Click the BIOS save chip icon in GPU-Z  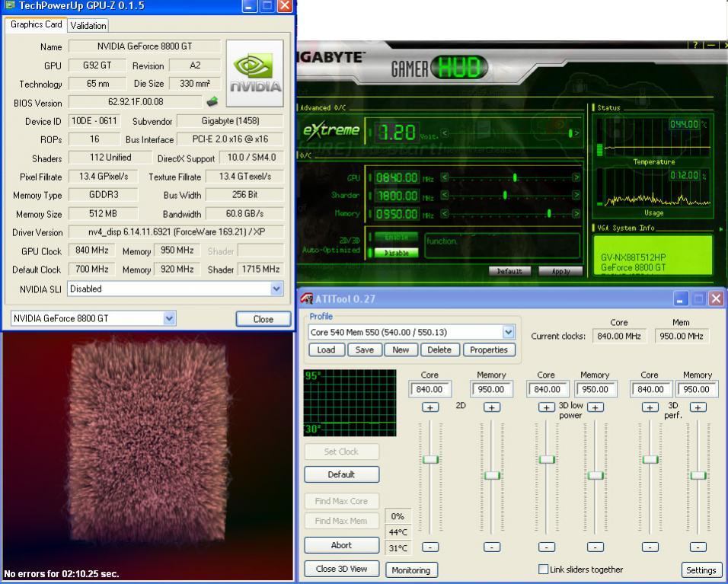(x=212, y=101)
